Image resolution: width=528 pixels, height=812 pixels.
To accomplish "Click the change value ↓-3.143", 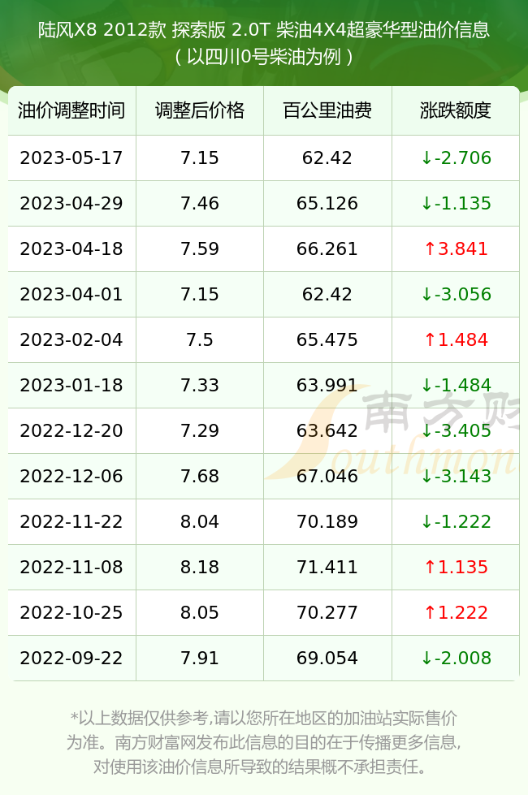I will click(x=456, y=477).
